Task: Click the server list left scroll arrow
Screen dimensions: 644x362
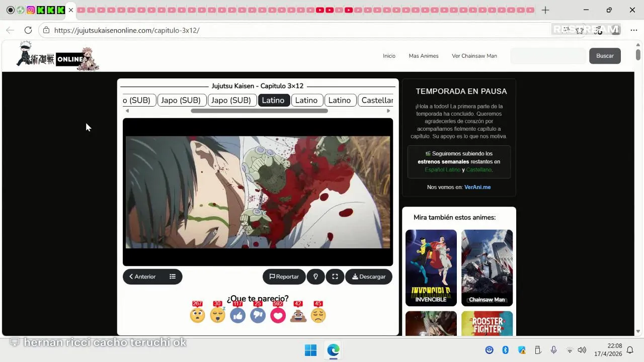Action: point(127,111)
